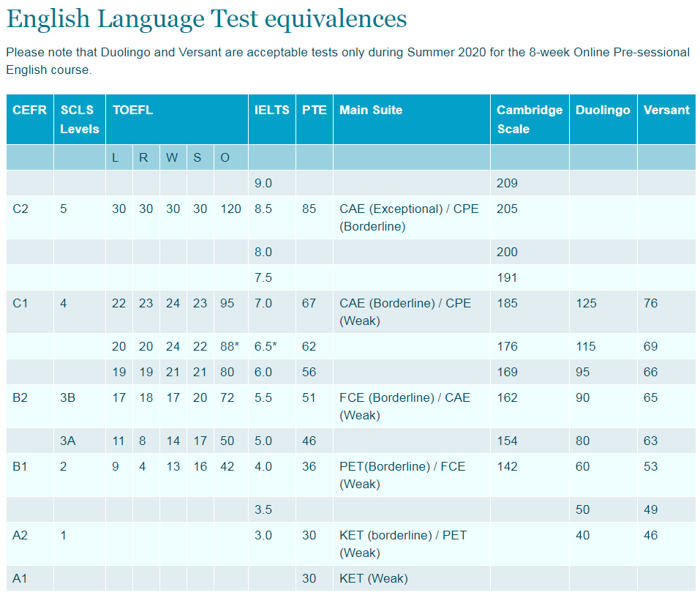Click the Duolingo and Versant note paragraph
700x598 pixels.
point(347,61)
